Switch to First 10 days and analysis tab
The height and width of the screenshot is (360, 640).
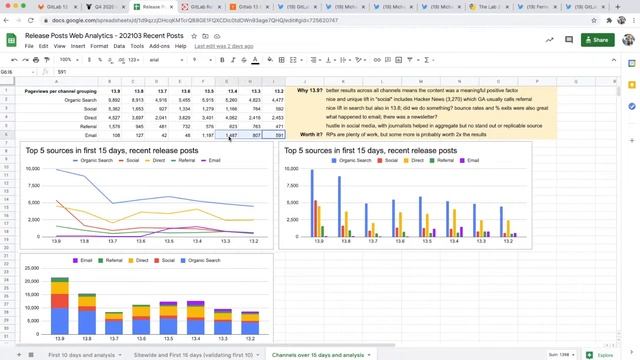pos(81,355)
